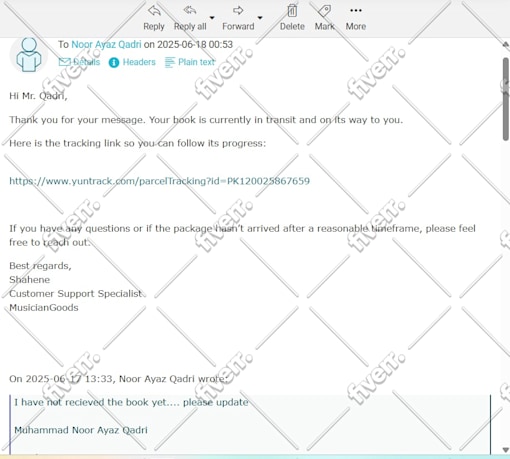Click the "Best regards," line
This screenshot has width=510, height=459.
pos(40,266)
